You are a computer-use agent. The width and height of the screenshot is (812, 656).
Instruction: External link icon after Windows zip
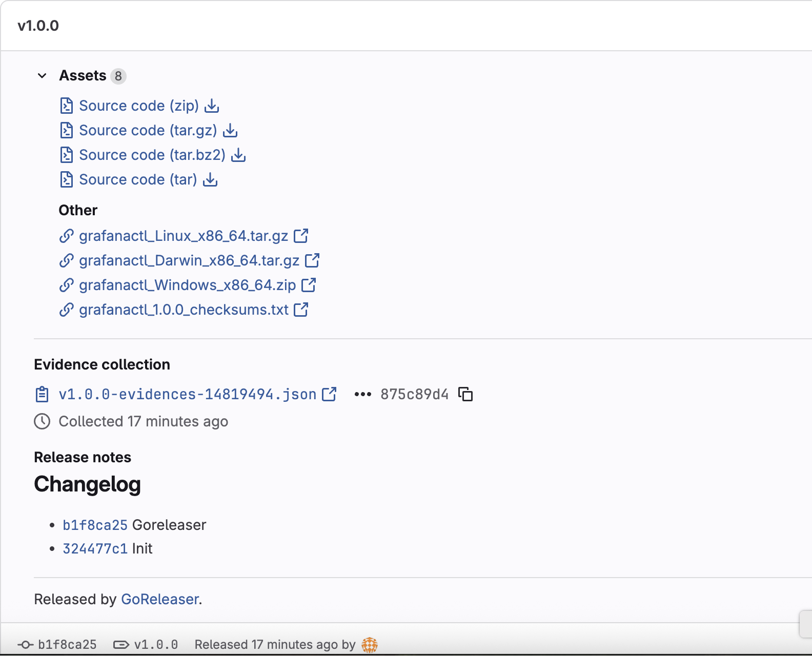(x=309, y=285)
